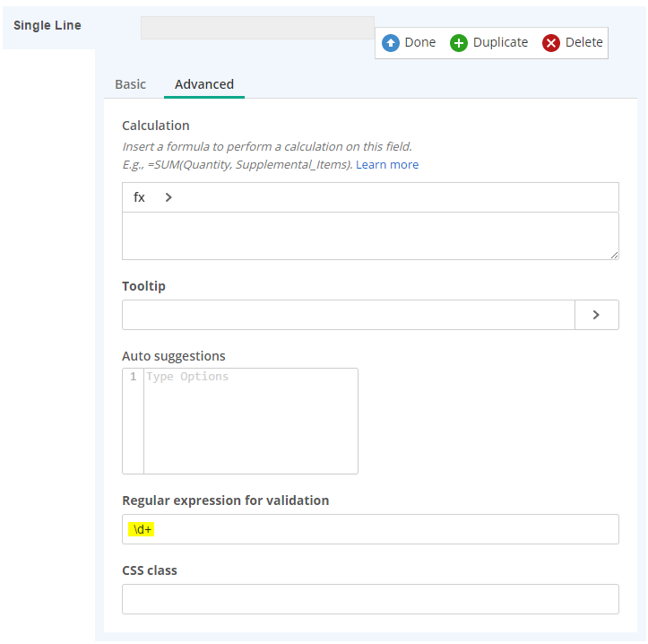
Task: Click the Delete text label
Action: tap(584, 42)
